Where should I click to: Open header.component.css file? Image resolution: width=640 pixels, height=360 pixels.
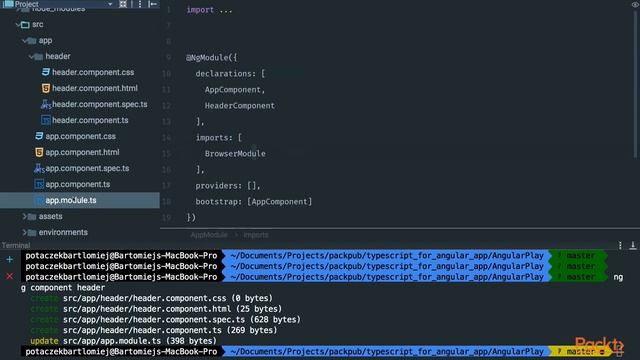point(93,72)
